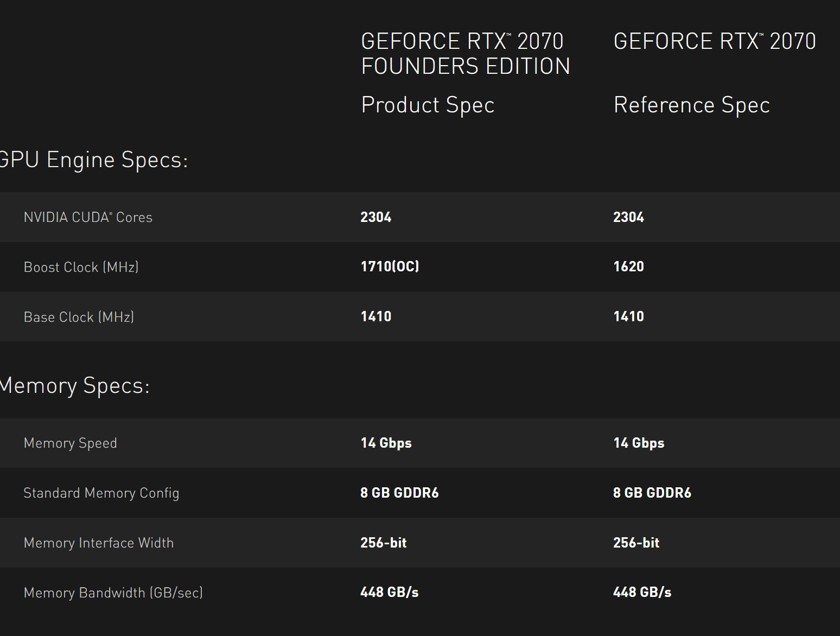Click the 1710(OC) boost clock value
The width and height of the screenshot is (840, 636).
pyautogui.click(x=390, y=266)
